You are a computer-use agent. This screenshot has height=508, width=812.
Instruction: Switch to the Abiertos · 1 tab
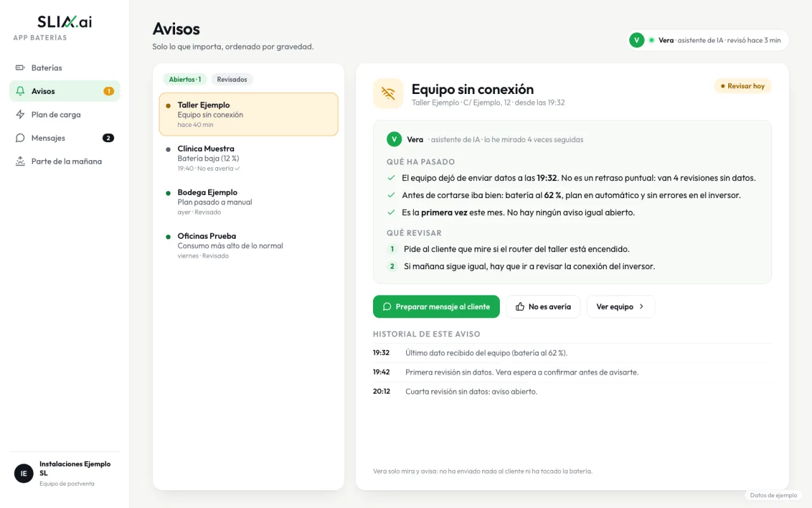point(185,79)
